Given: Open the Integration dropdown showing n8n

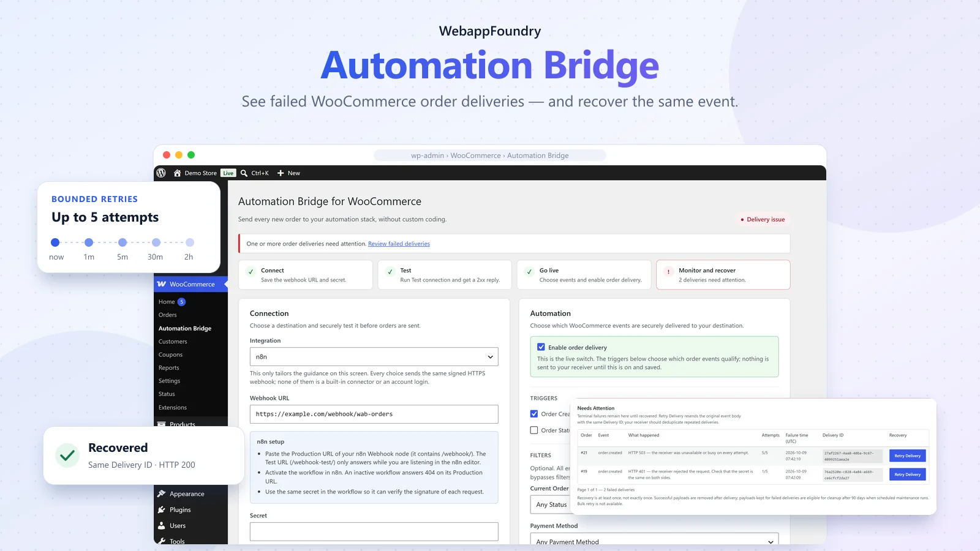Looking at the screenshot, I should [x=374, y=357].
